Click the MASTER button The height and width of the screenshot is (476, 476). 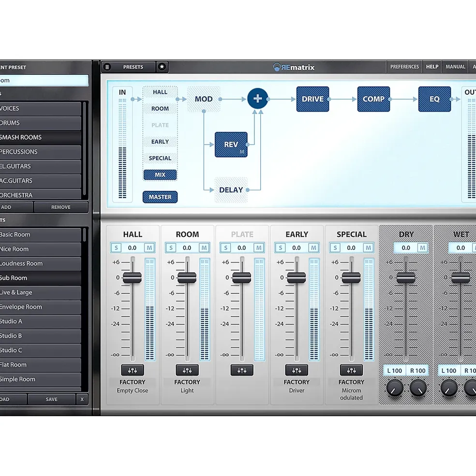click(160, 197)
